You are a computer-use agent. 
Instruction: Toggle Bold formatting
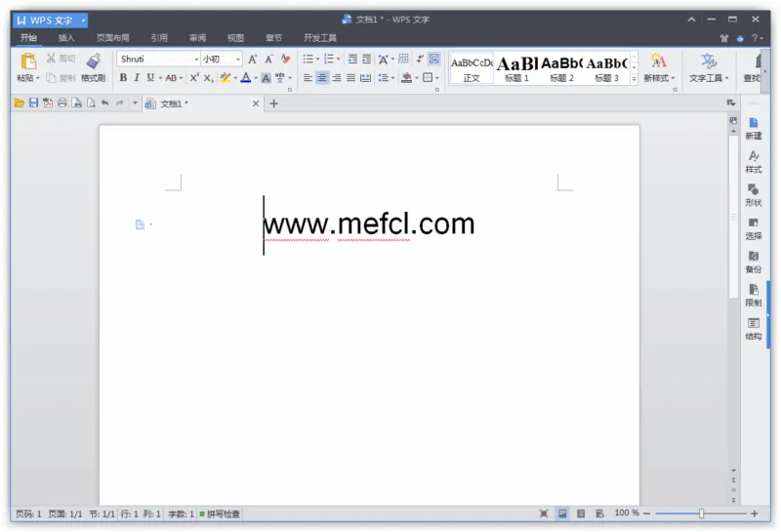click(x=123, y=78)
